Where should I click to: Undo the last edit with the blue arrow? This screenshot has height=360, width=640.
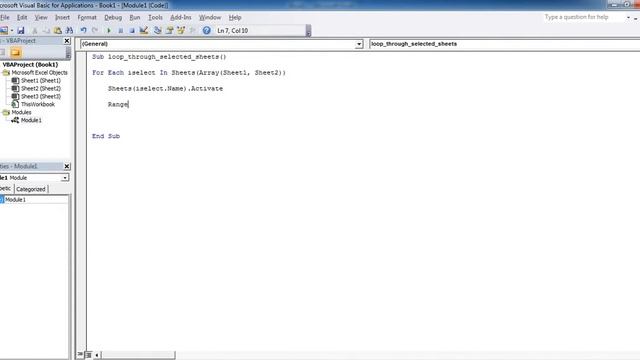click(83, 31)
